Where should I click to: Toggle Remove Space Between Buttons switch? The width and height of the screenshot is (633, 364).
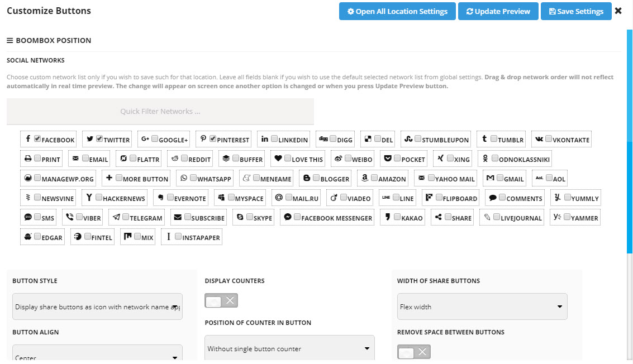414,352
